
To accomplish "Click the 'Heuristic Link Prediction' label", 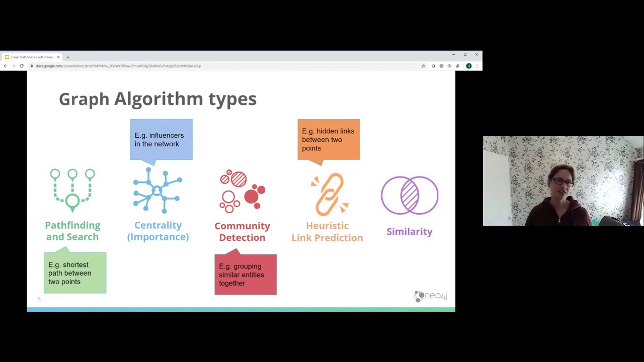I will 327,232.
